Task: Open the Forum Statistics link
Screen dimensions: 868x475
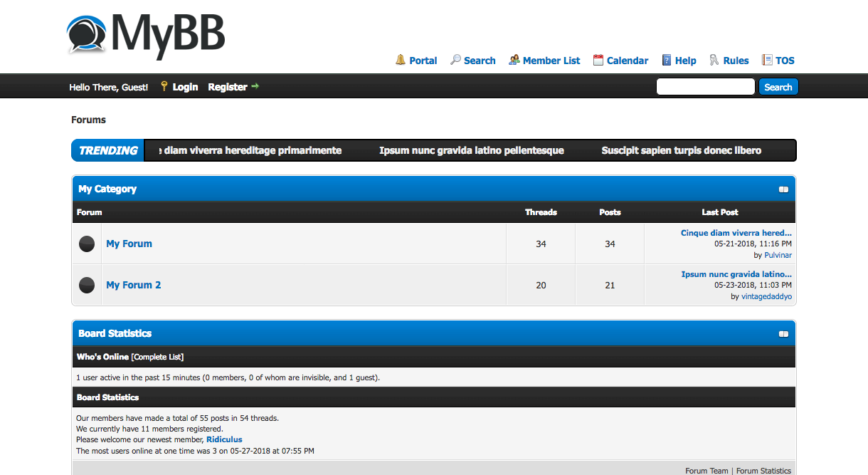Action: pos(763,471)
